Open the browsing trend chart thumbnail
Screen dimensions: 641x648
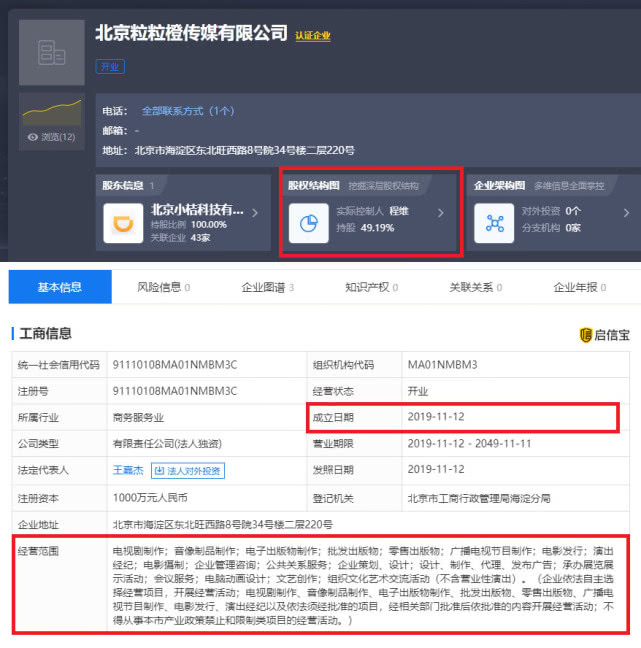[x=50, y=112]
